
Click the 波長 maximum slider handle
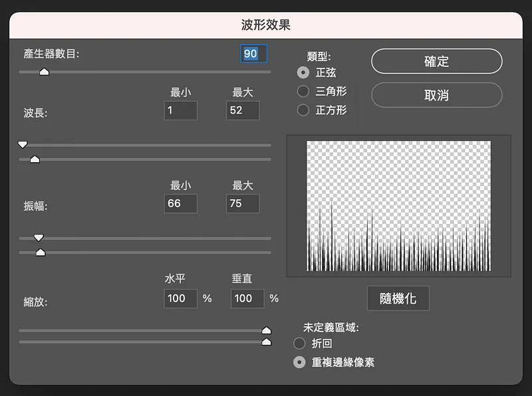pos(35,159)
